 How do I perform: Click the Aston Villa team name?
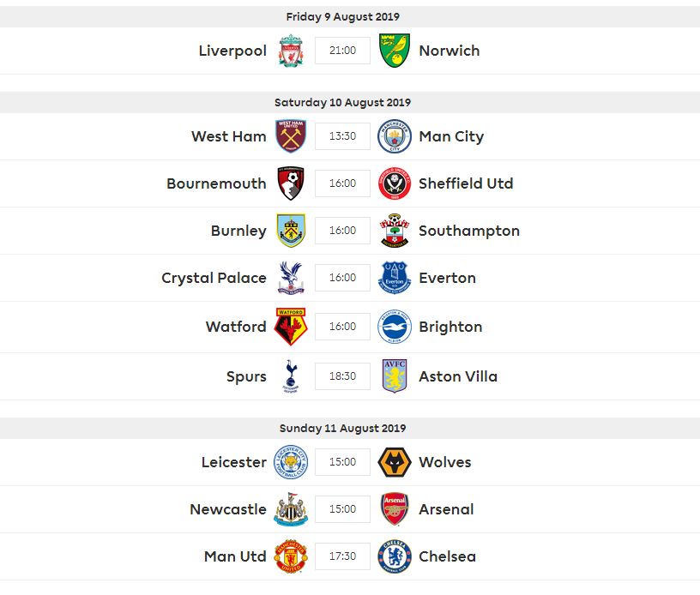(458, 376)
